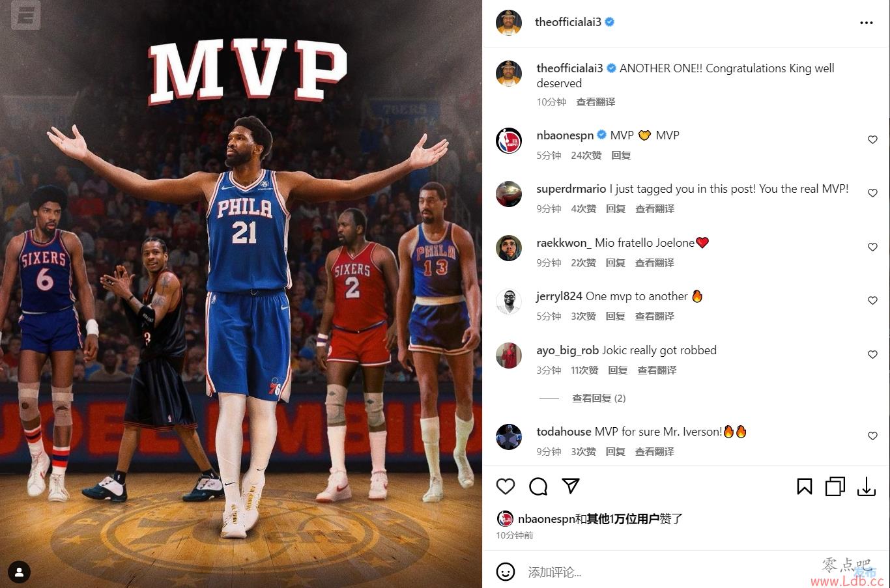Expand 查看回复 (2) under ayo_big_rob
This screenshot has width=890, height=588.
pyautogui.click(x=599, y=398)
